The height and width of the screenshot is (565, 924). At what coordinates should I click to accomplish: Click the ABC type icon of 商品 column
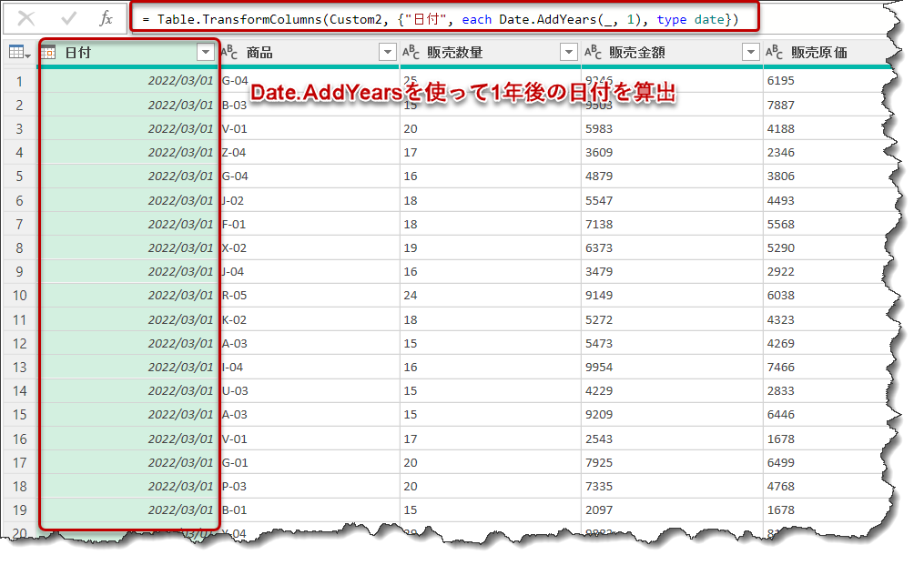tap(229, 53)
